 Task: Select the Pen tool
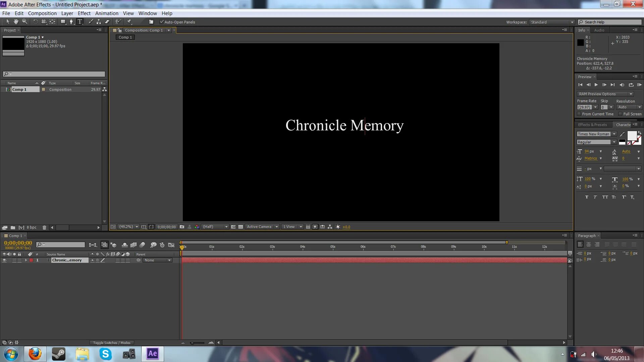point(71,22)
